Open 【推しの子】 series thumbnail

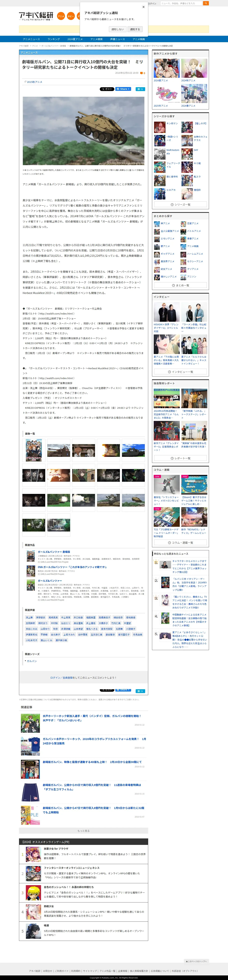pos(187,128)
